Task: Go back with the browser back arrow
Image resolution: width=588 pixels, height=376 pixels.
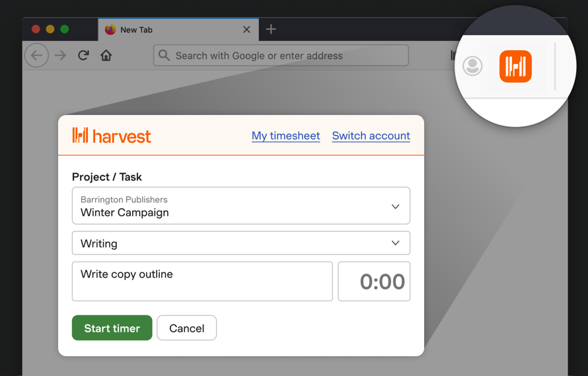Action: pos(37,56)
